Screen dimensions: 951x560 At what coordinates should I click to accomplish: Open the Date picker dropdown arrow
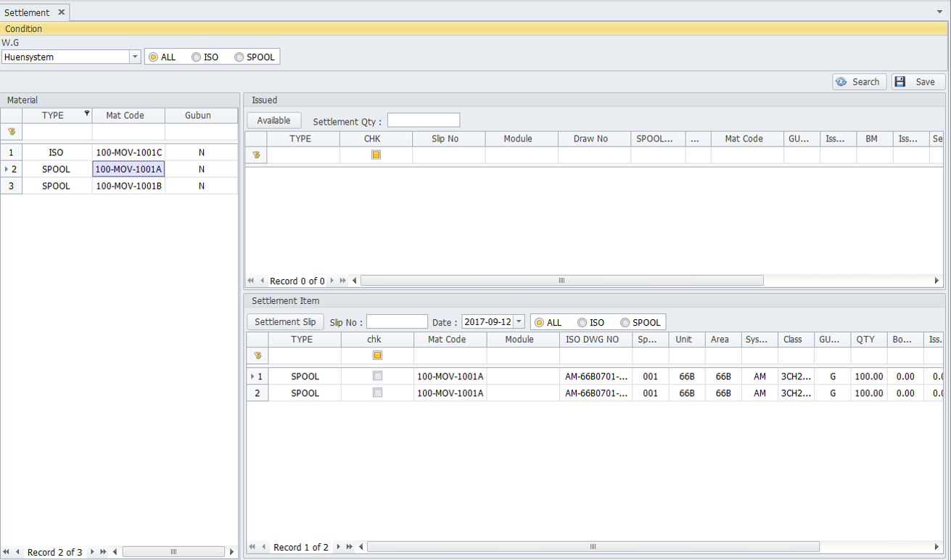pos(519,322)
